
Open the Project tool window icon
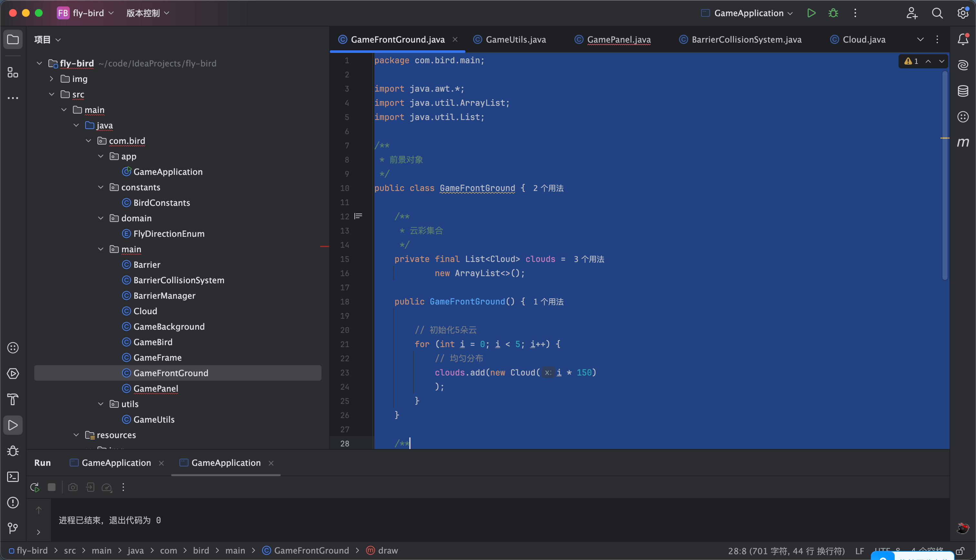point(13,40)
